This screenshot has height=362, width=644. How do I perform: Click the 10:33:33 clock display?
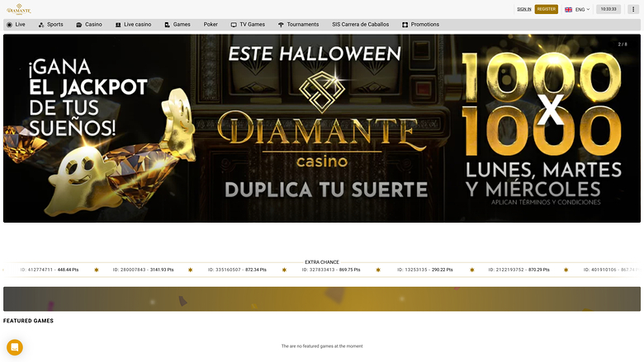coord(608,9)
